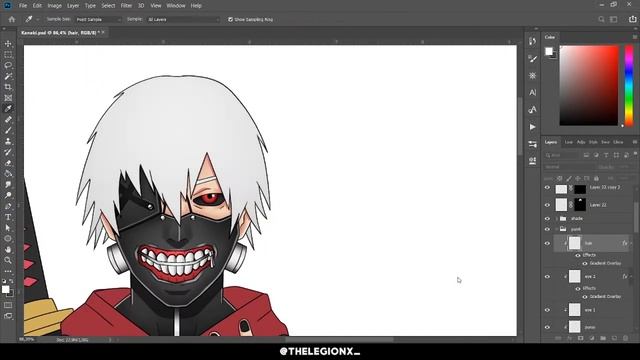640x360 pixels.
Task: Hide the hair layer
Action: (x=547, y=243)
